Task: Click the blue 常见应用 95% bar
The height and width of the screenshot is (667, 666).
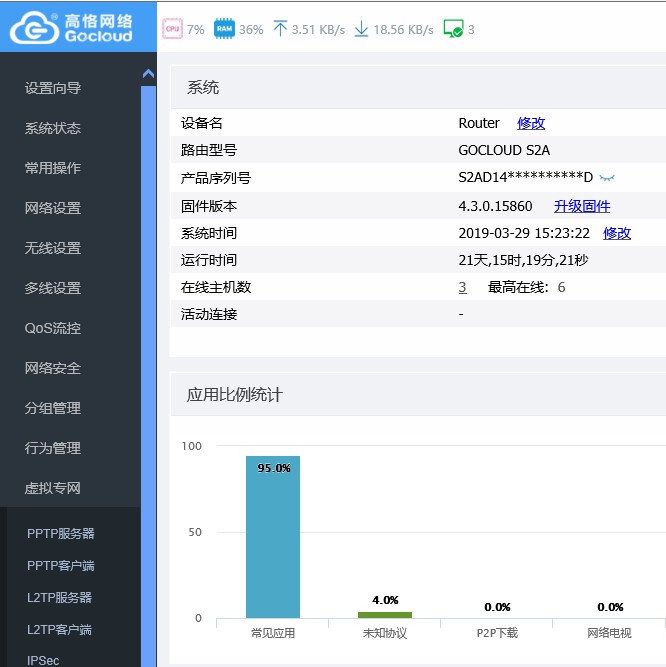Action: (x=273, y=540)
